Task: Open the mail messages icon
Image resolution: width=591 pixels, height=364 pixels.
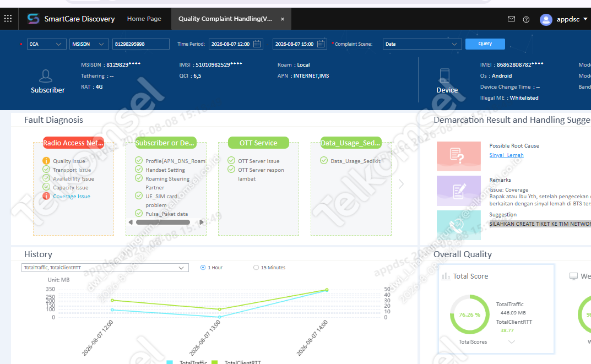Action: click(511, 19)
